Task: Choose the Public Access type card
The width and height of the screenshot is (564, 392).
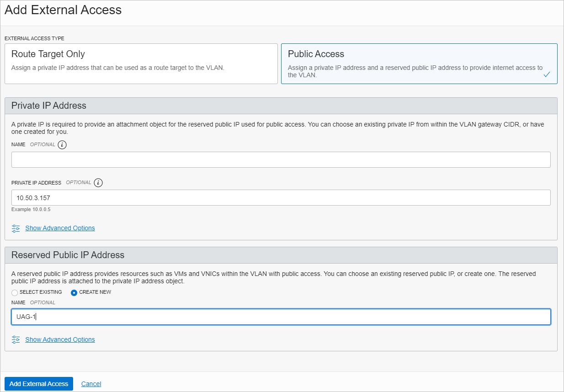Action: pos(419,64)
